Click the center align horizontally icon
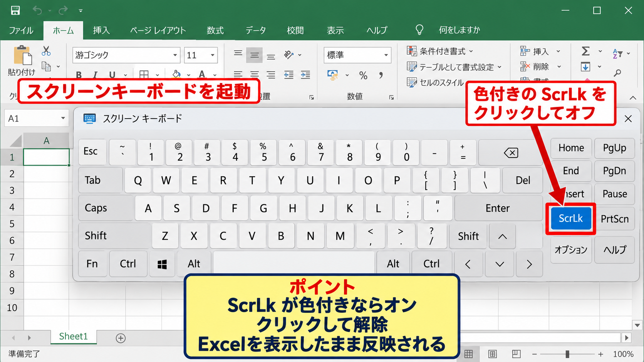The height and width of the screenshot is (362, 644). 255,75
